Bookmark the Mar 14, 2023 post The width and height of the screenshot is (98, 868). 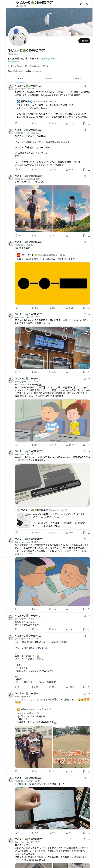(x=84, y=170)
